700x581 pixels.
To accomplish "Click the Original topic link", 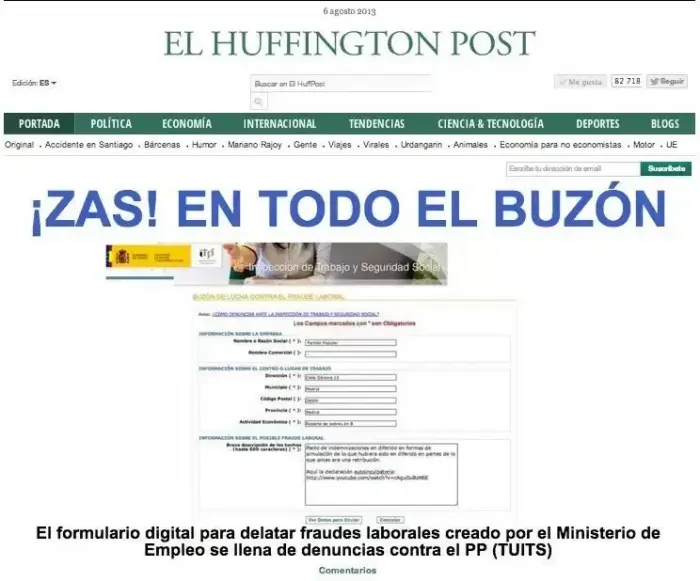I will pyautogui.click(x=19, y=145).
